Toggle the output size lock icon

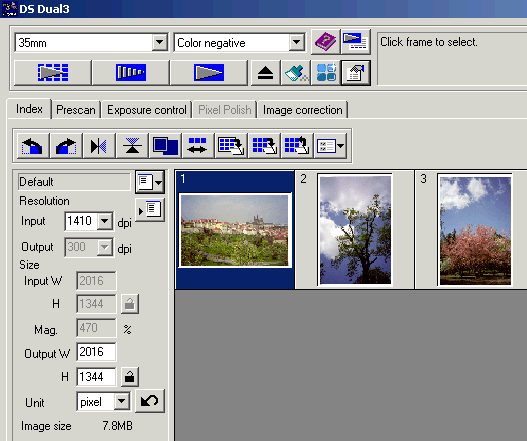130,377
